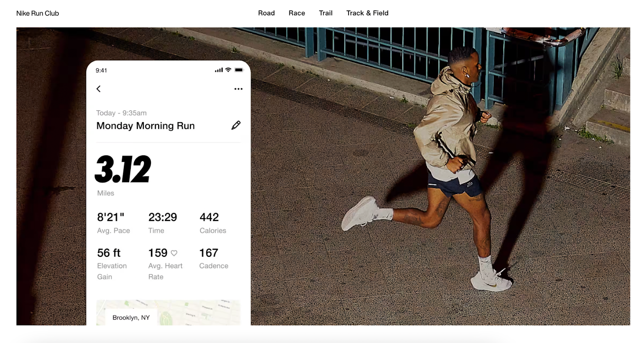Viewport: 644px width, 343px height.
Task: Click the 442 calories value
Action: (209, 217)
